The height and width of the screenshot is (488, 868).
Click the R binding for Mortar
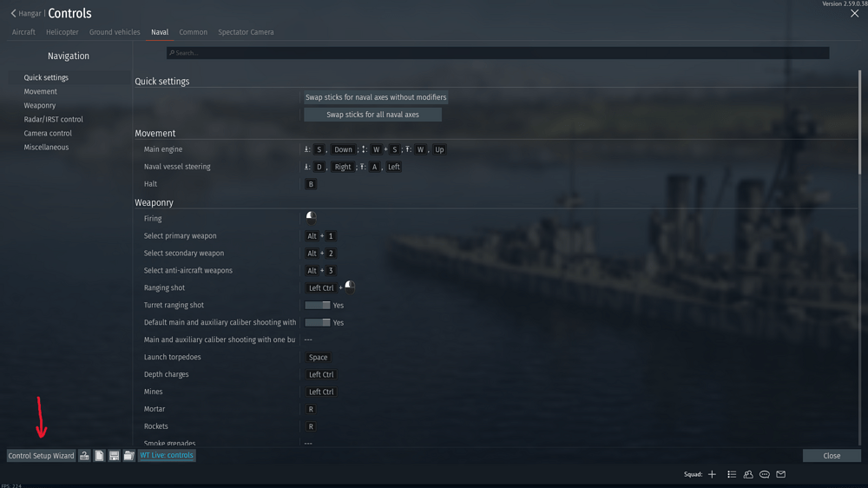[311, 409]
